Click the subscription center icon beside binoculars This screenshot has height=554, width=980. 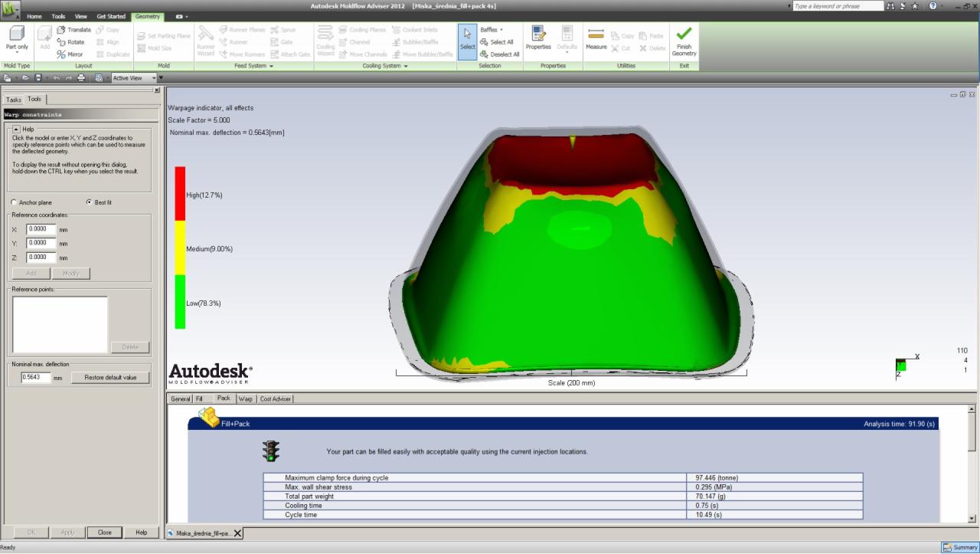click(902, 6)
